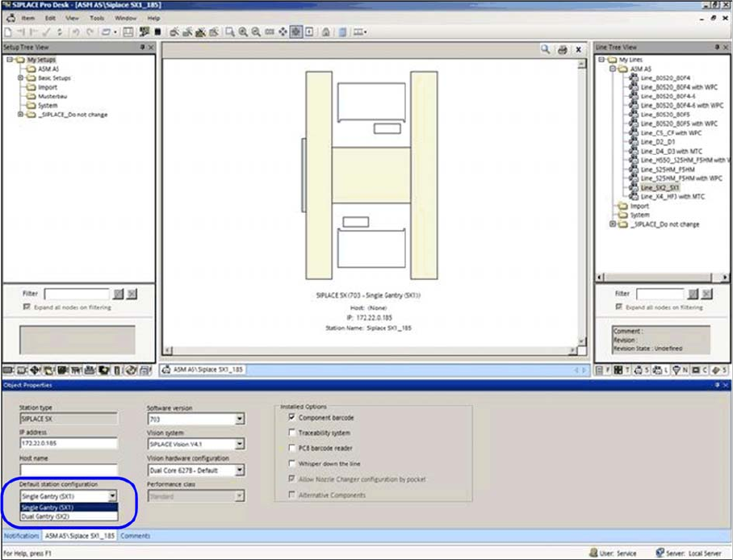Viewport: 733px width, 560px height.
Task: Click station view vertical scrollbar up arrow
Action: click(581, 64)
